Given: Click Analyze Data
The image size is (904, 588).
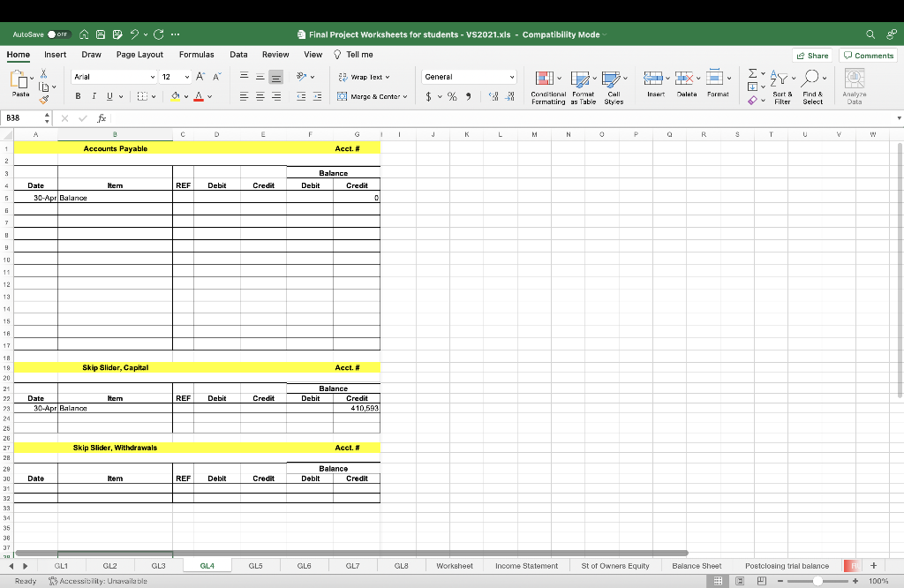Looking at the screenshot, I should [x=855, y=87].
